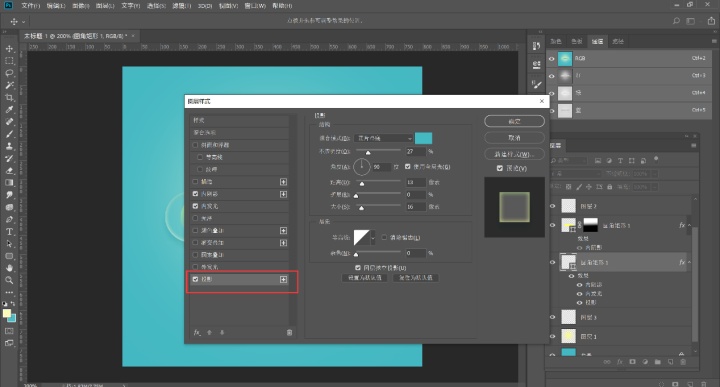Collapse effects of the selected rounded rectangle layer

tap(689, 262)
